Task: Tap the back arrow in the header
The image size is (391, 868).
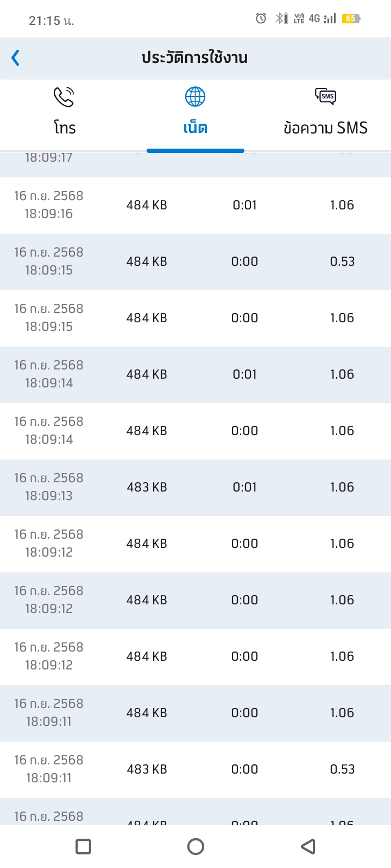Action: [16, 58]
